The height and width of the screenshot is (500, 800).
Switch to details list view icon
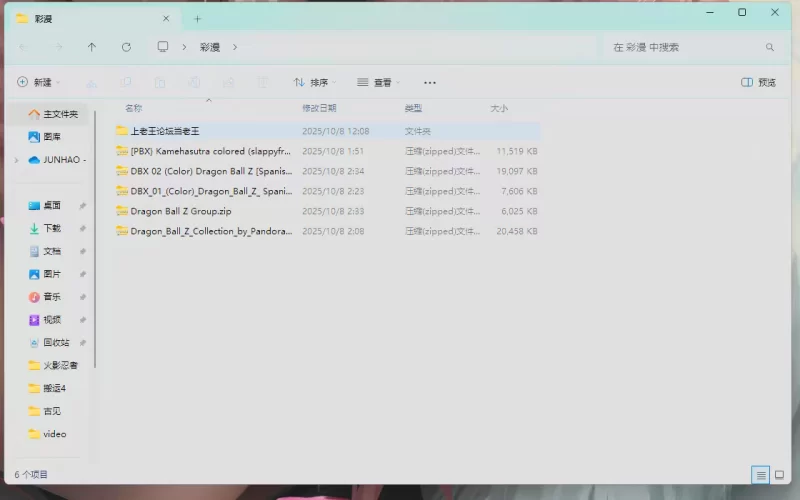point(760,475)
